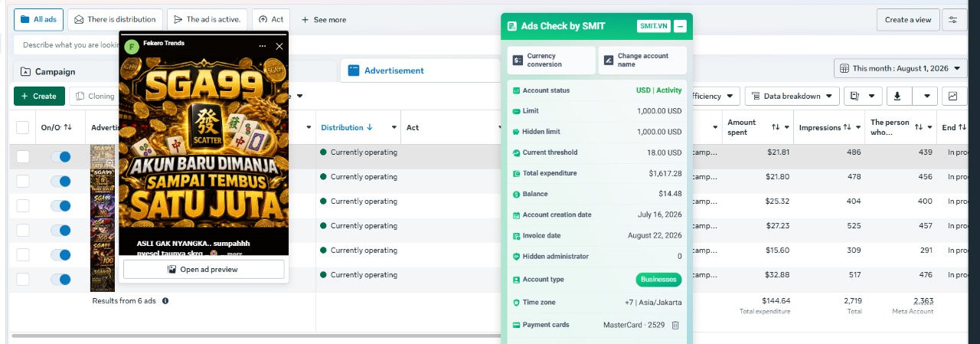This screenshot has height=344, width=980.
Task: Click the $144.64 total expenditure value
Action: 776,300
